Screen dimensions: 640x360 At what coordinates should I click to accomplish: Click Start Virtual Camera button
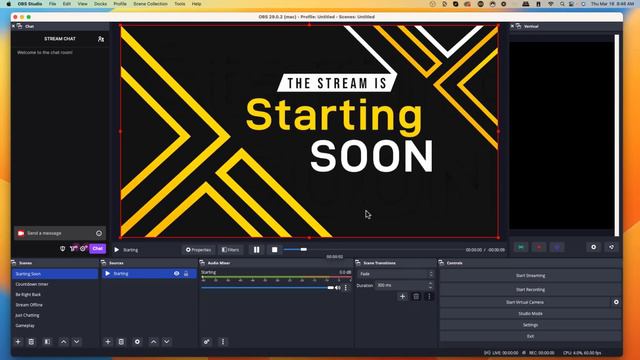[x=525, y=302]
